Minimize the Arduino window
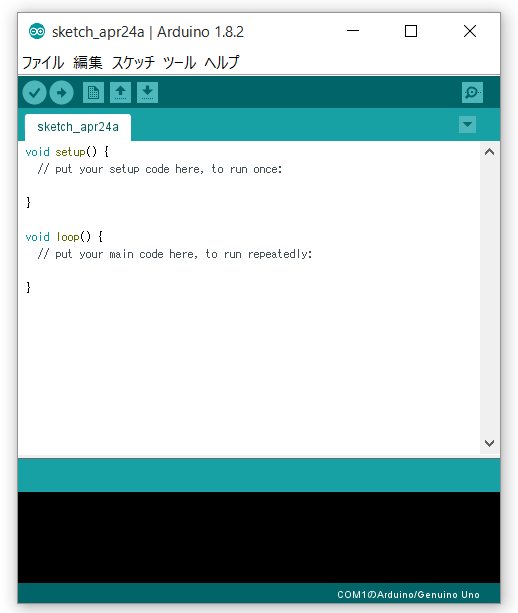The height and width of the screenshot is (613, 518). [x=353, y=31]
